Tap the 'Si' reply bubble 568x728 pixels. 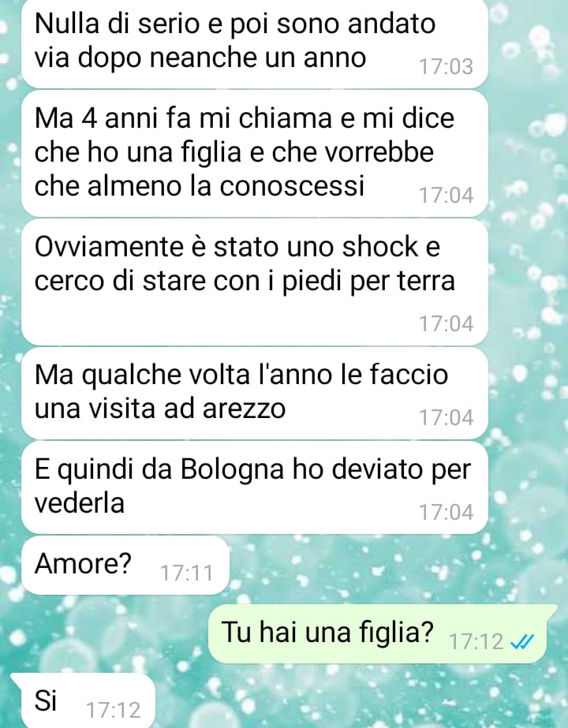[83, 700]
